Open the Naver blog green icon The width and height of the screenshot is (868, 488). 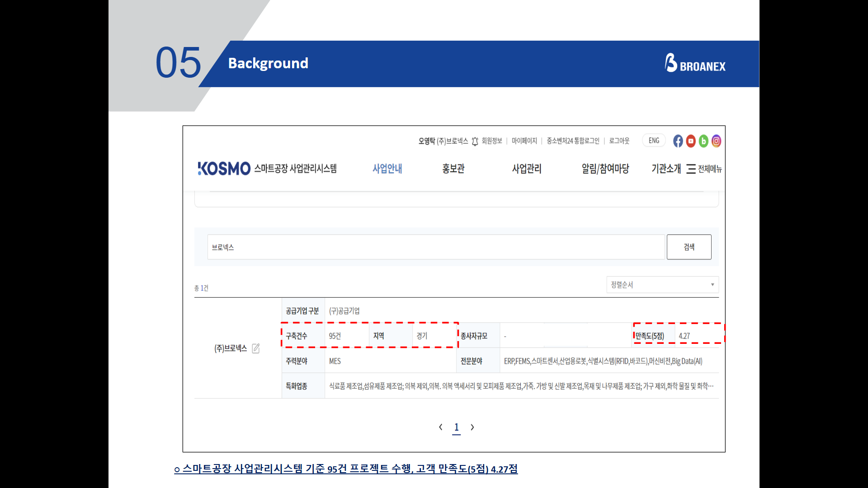pos(703,141)
